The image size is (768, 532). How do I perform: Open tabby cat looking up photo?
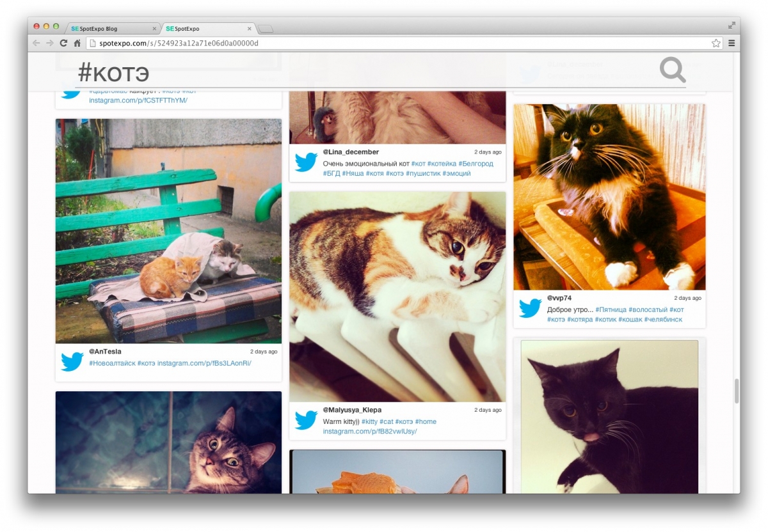click(168, 442)
